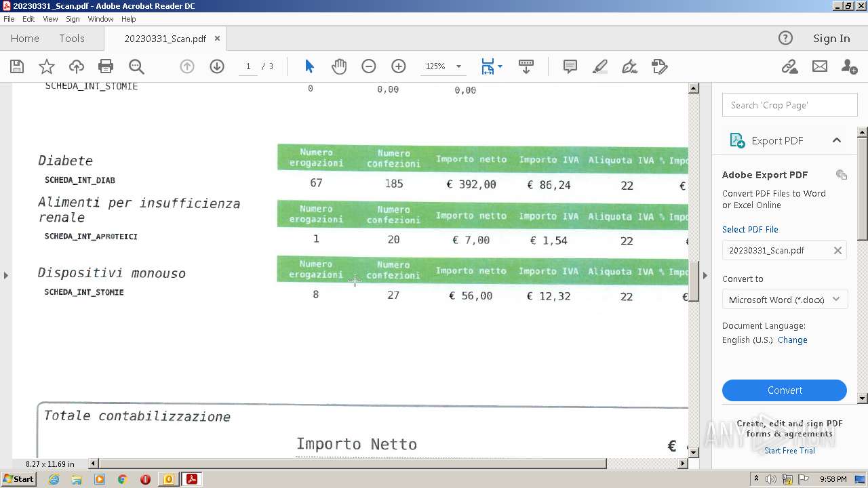Select the Highlight text pen tool
Image resolution: width=868 pixels, height=488 pixels.
(x=600, y=66)
